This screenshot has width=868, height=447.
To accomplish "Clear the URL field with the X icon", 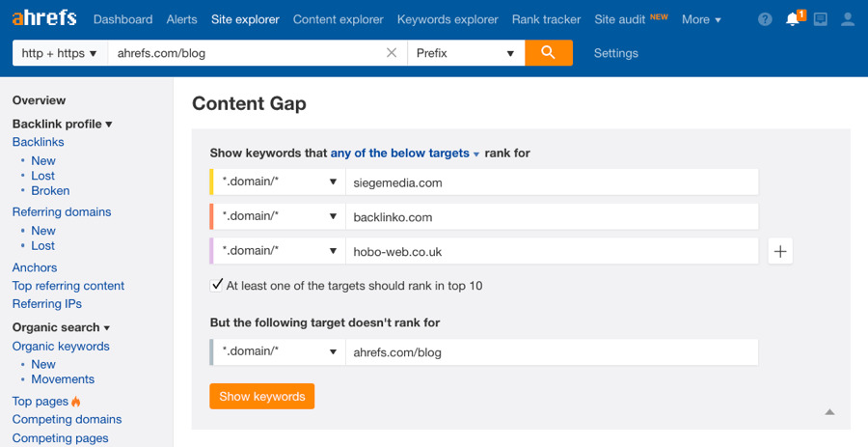I will [392, 53].
